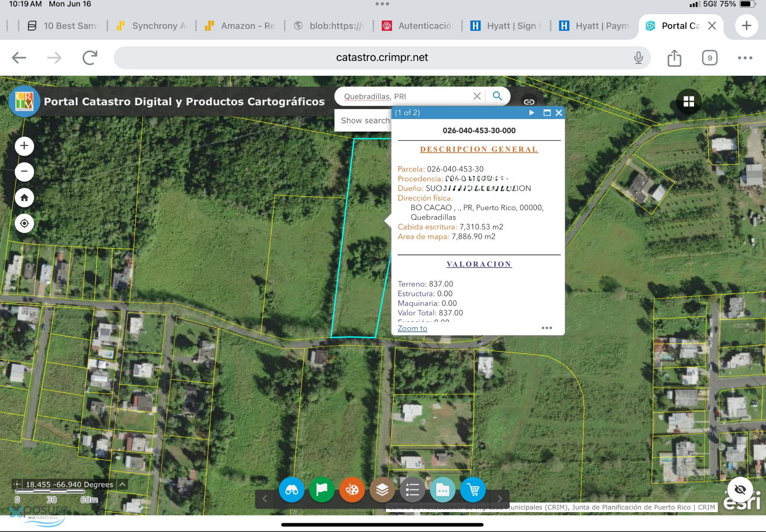The height and width of the screenshot is (532, 766).
Task: Tap the microphone voice search icon
Action: point(638,58)
